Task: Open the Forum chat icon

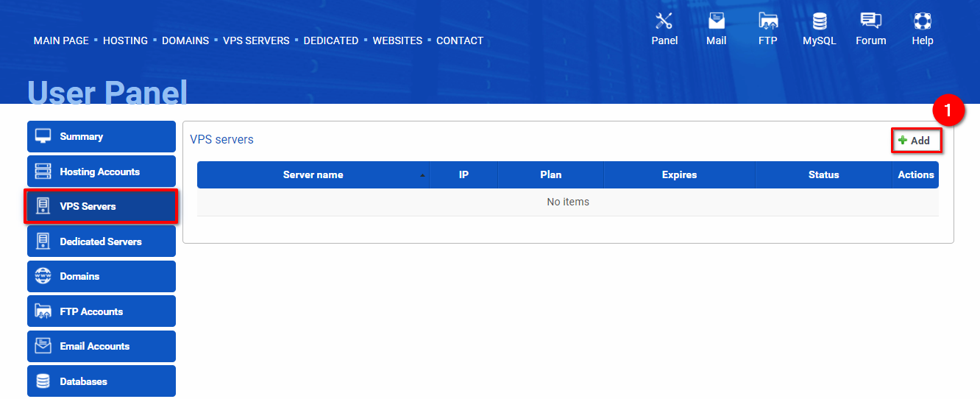Action: tap(871, 21)
